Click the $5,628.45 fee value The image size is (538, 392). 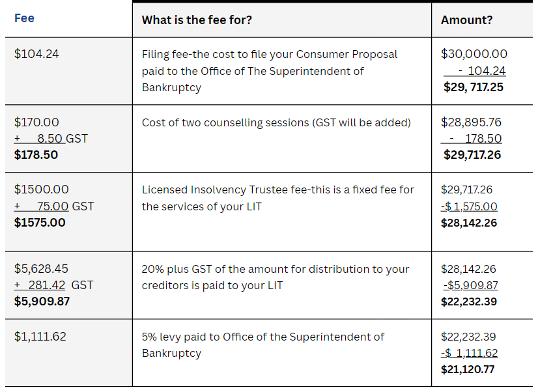tap(41, 268)
